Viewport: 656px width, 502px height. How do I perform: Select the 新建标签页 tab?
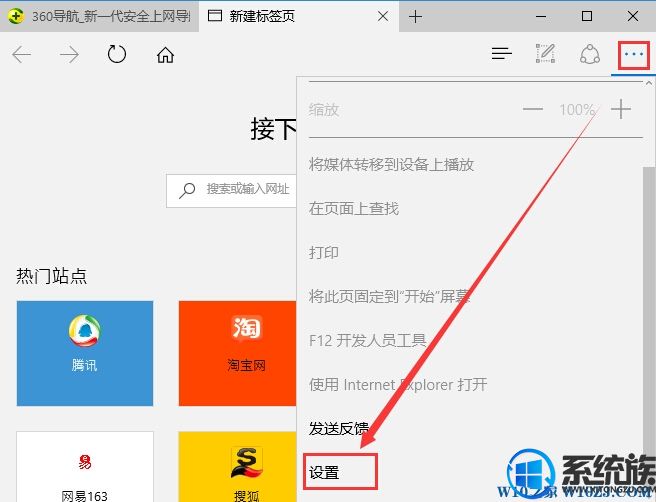[299, 16]
